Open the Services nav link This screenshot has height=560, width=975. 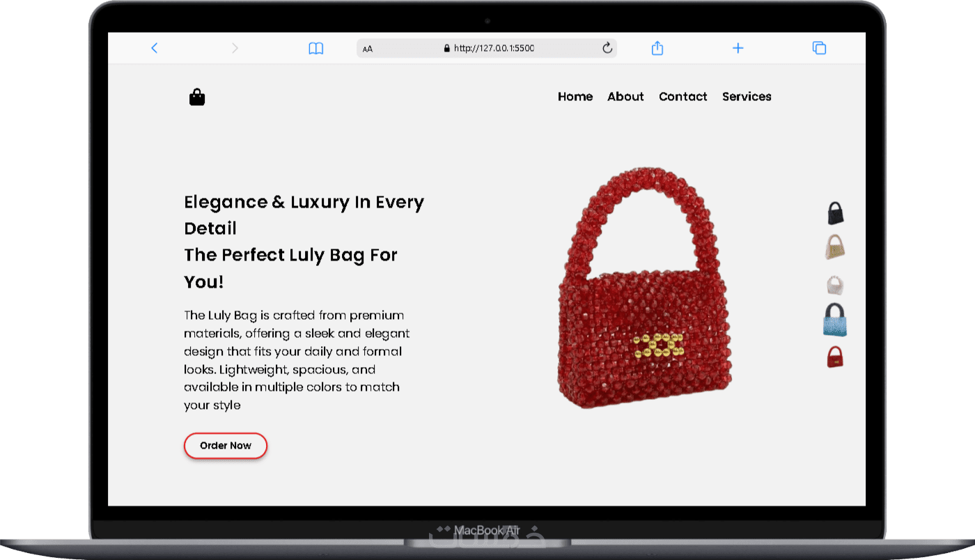tap(747, 97)
